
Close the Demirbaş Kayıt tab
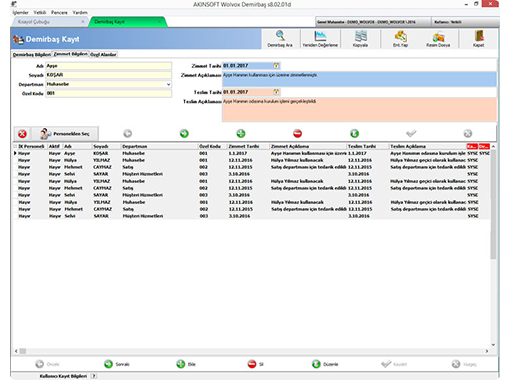159,22
